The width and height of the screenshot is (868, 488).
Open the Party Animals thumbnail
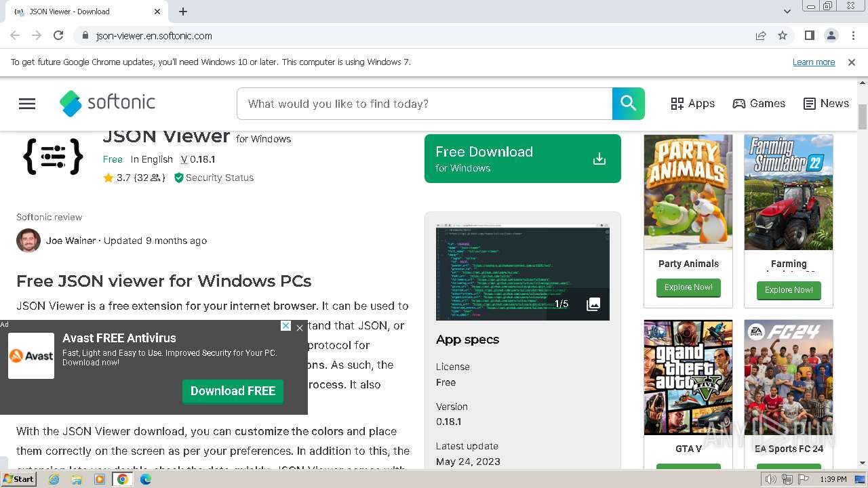[x=688, y=192]
